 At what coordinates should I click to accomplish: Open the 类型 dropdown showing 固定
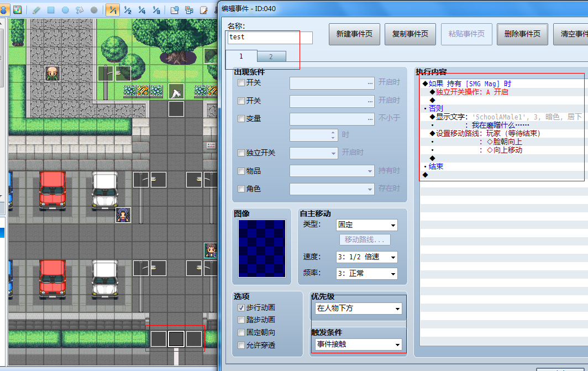click(367, 224)
